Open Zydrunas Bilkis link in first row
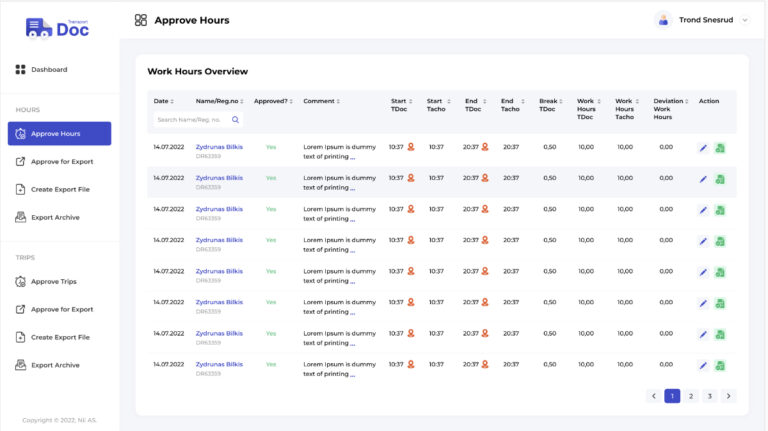Image resolution: width=768 pixels, height=431 pixels. point(219,146)
